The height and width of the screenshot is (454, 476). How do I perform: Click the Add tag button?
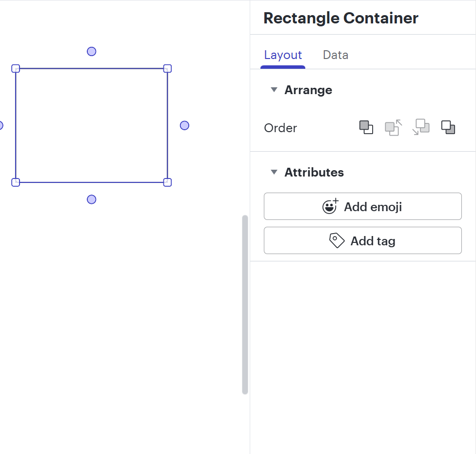point(363,241)
